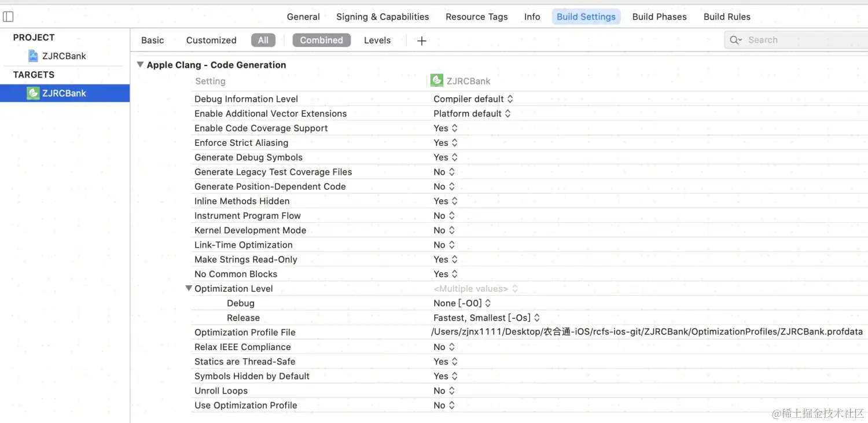
Task: Switch to Levels view
Action: tap(377, 41)
